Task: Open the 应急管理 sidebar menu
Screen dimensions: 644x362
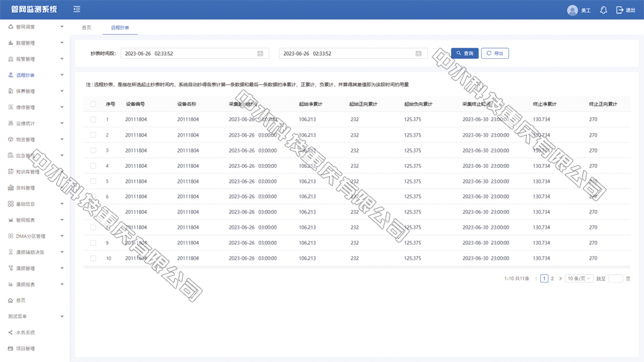Action: [x=35, y=155]
